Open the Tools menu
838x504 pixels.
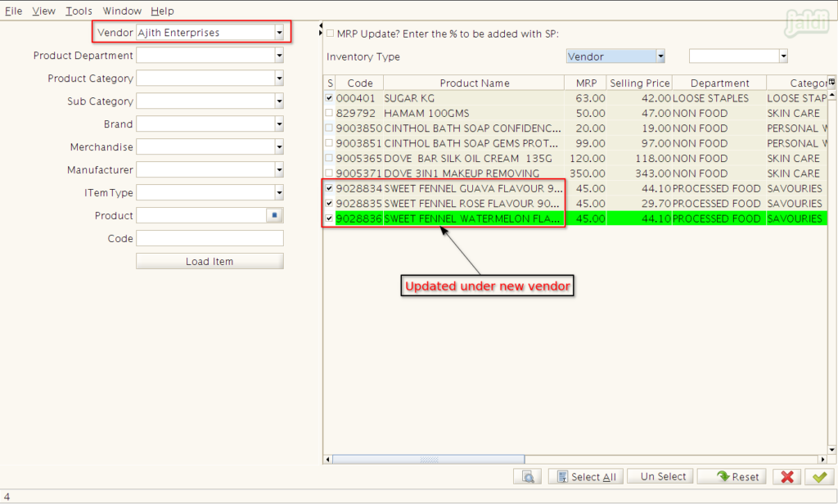pyautogui.click(x=79, y=11)
